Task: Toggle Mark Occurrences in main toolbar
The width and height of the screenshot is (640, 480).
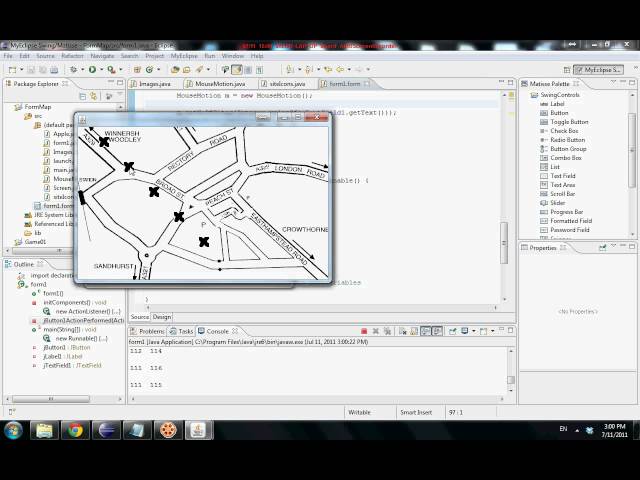Action: 237,70
